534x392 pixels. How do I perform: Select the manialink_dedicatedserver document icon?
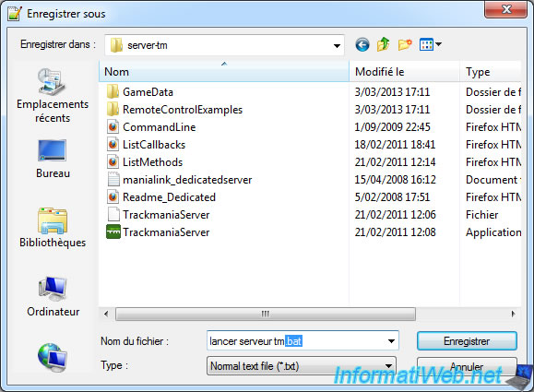[x=113, y=180]
